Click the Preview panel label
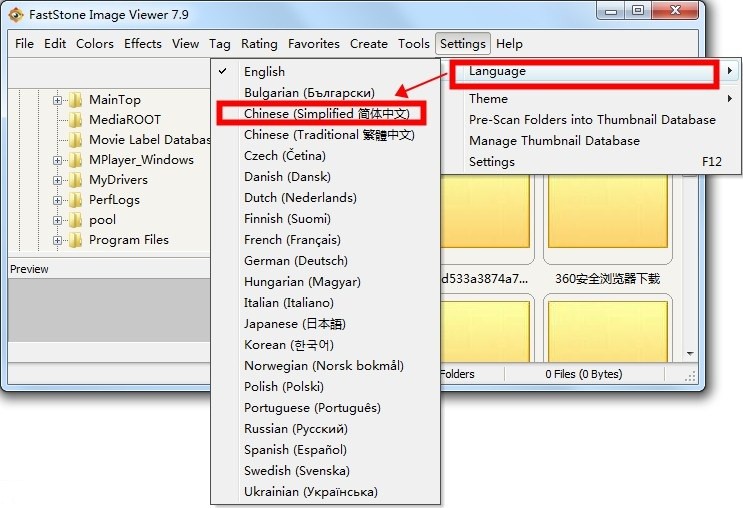The image size is (743, 508). 29,269
